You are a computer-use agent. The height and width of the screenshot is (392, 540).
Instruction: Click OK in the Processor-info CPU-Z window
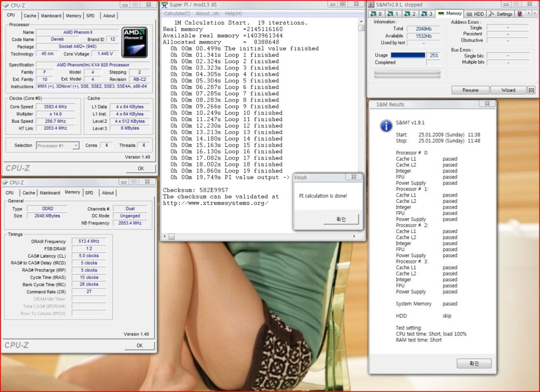click(x=140, y=168)
